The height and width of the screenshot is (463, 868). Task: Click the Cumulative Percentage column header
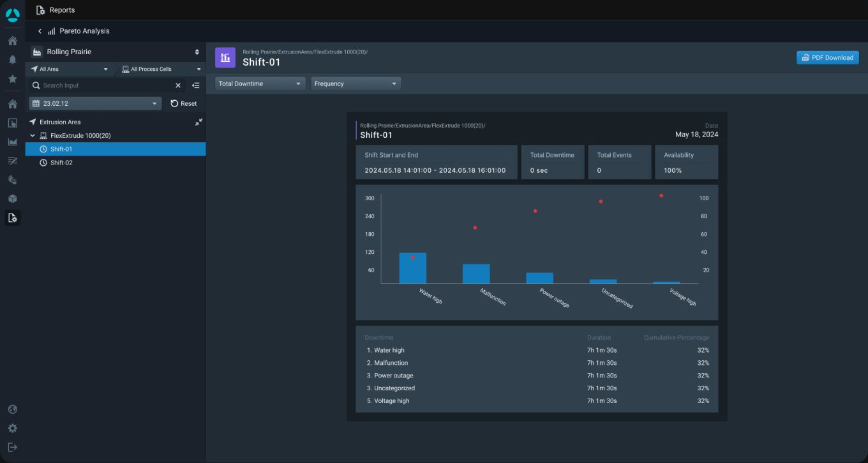click(x=677, y=337)
